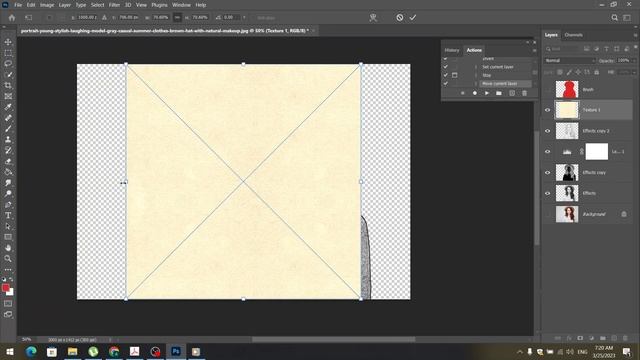The width and height of the screenshot is (640, 360).
Task: Select the Crop tool
Action: (8, 85)
